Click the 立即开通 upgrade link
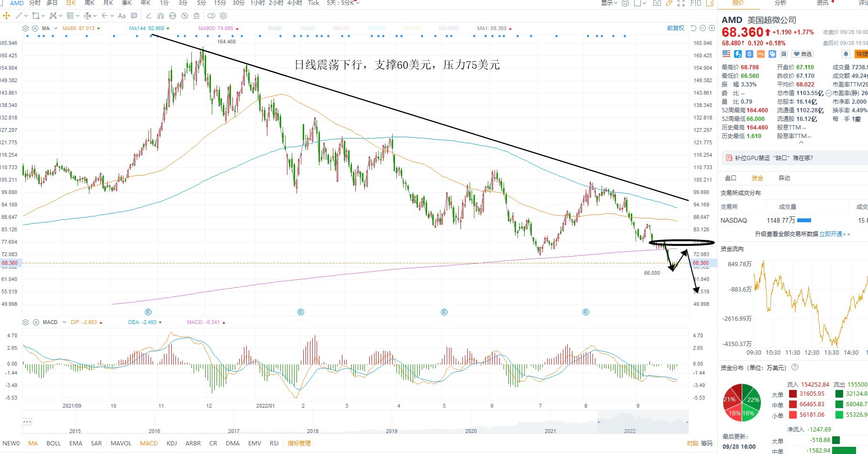Viewport: 868px width, 454px height. tap(830, 234)
